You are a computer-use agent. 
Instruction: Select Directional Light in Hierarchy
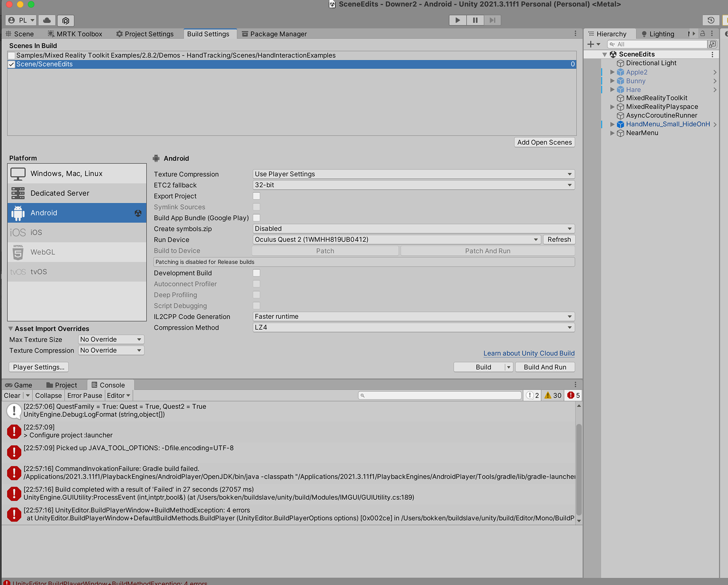tap(651, 63)
